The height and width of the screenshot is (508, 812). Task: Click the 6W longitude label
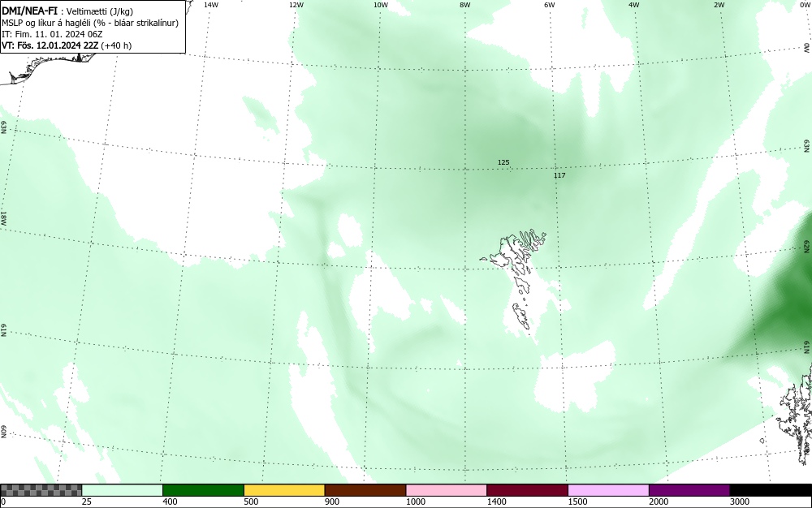pos(550,5)
